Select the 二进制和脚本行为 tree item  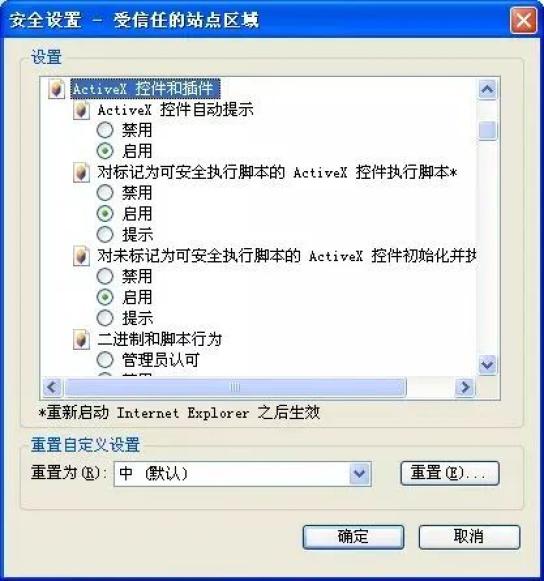tap(160, 340)
